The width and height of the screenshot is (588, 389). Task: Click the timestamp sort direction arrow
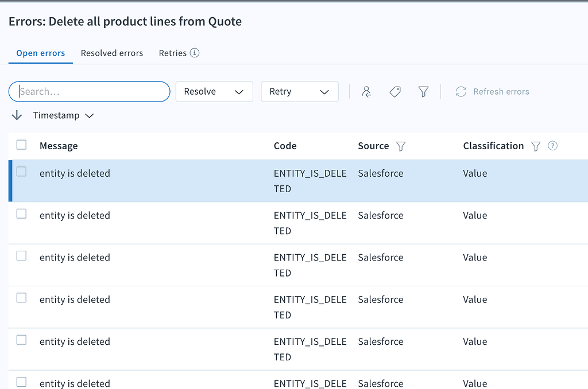[x=16, y=115]
